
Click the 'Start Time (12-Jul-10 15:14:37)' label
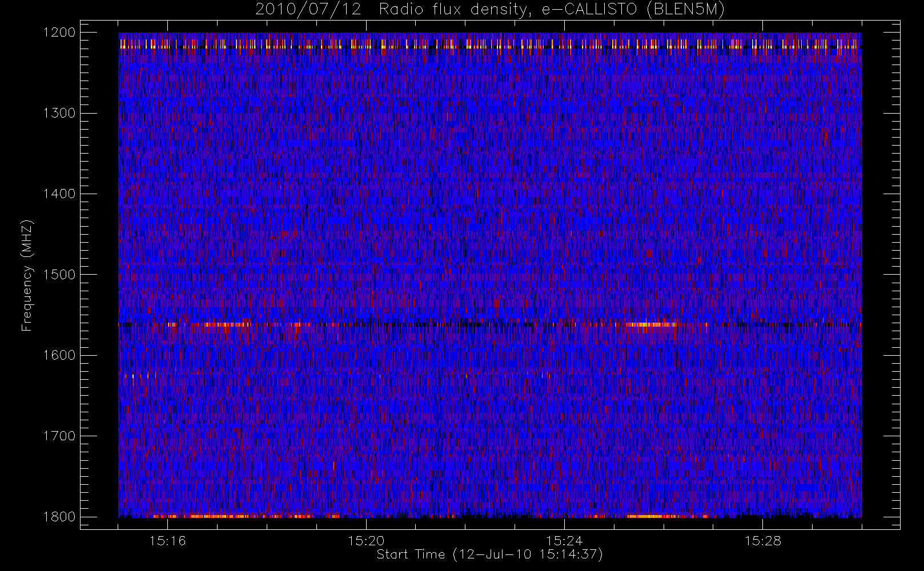[490, 554]
